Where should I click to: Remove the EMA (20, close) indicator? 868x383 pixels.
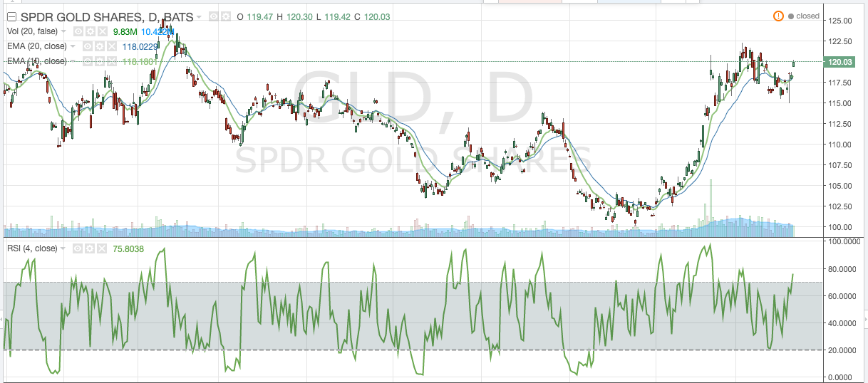point(112,46)
